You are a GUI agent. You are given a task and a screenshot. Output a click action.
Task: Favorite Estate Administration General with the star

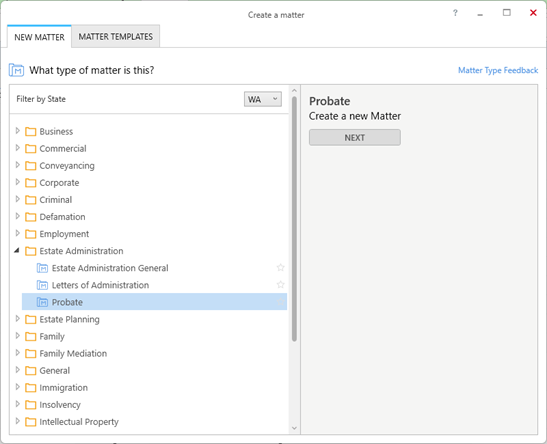coord(280,268)
